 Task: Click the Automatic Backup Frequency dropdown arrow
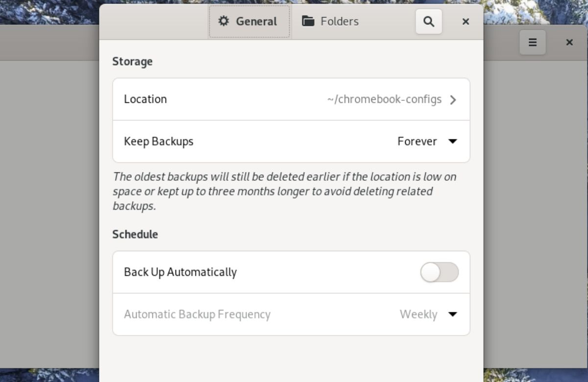click(453, 315)
